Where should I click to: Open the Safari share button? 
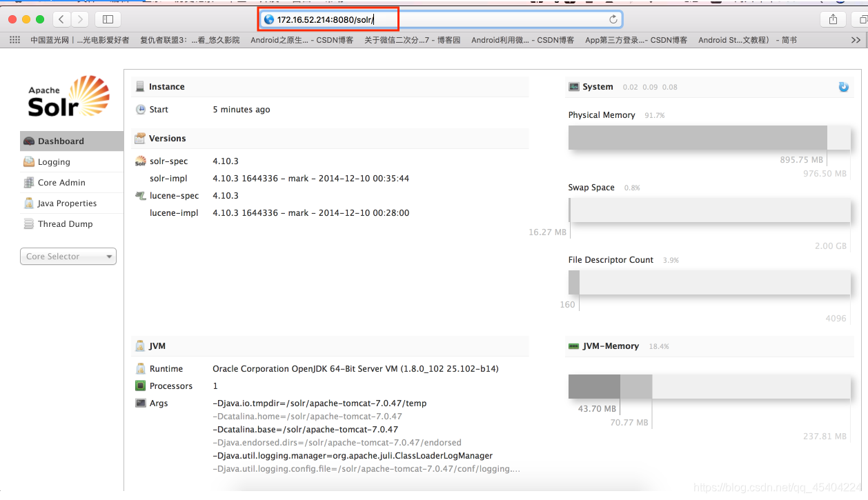coord(833,19)
